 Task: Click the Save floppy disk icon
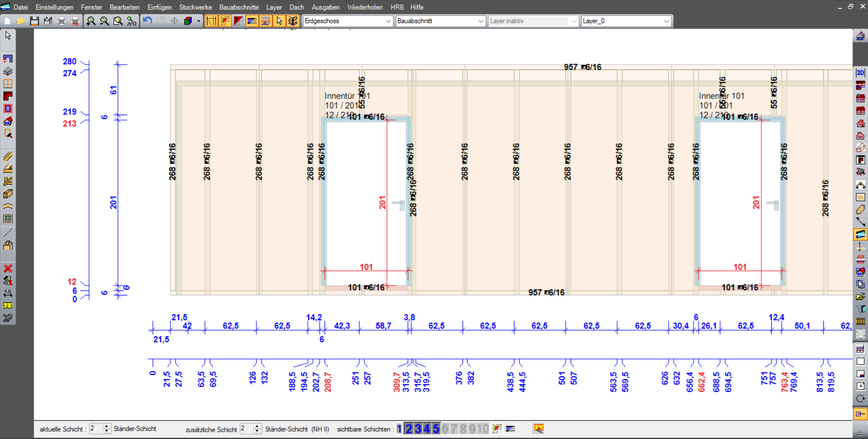pyautogui.click(x=34, y=21)
